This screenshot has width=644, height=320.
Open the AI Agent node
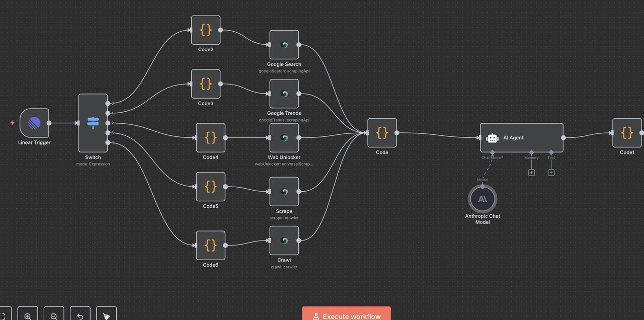click(522, 137)
